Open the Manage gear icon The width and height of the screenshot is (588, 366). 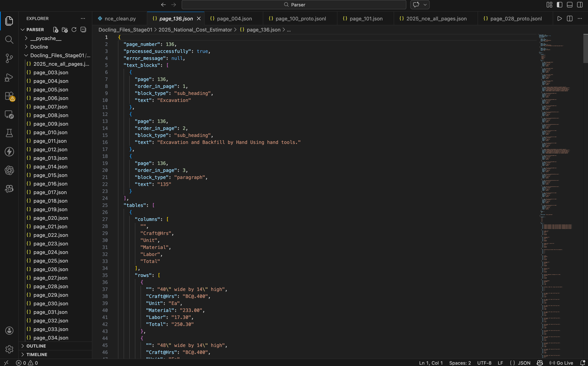[x=9, y=349]
